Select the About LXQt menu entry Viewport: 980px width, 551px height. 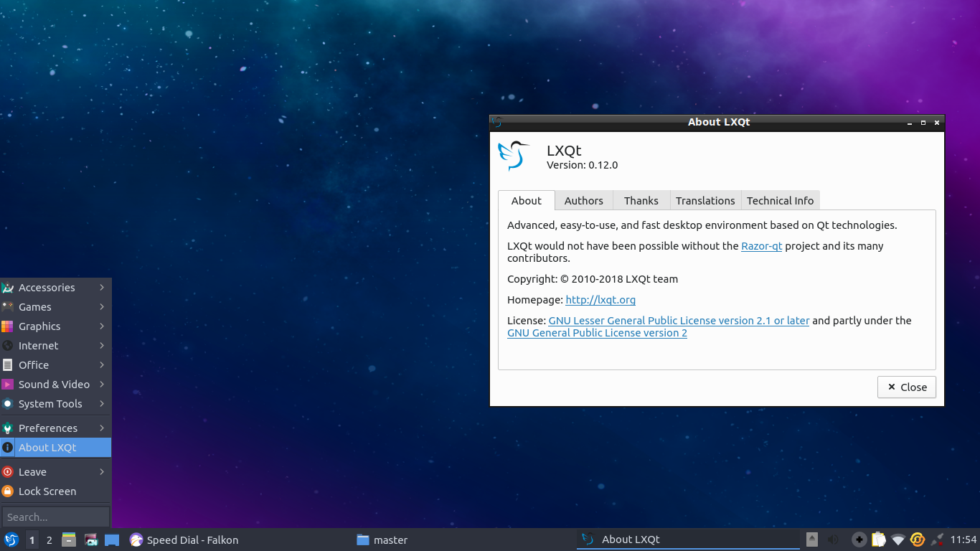pos(56,448)
